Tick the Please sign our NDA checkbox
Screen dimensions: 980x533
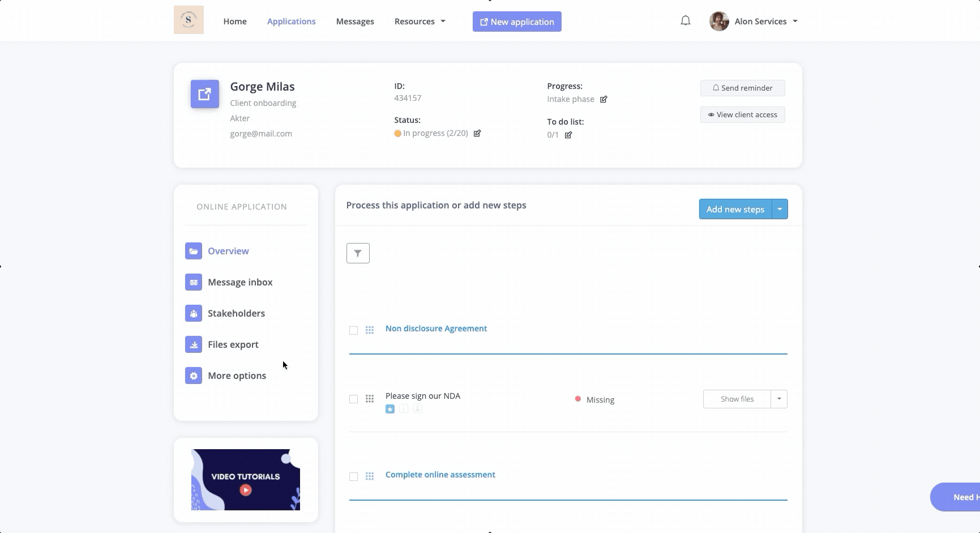click(x=353, y=399)
